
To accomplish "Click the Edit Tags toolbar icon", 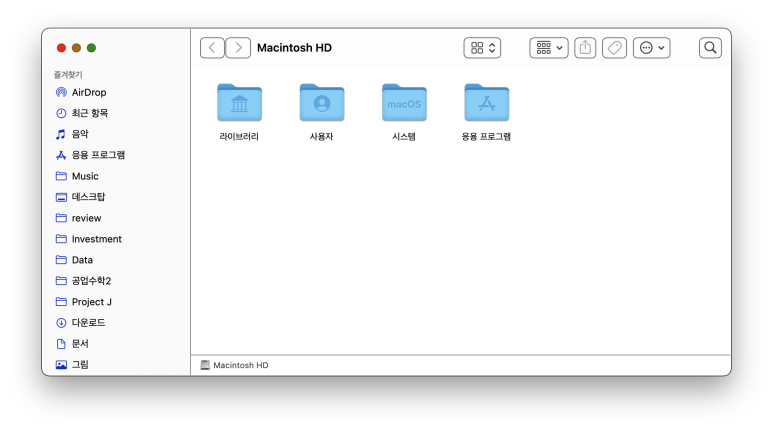I will pos(614,48).
